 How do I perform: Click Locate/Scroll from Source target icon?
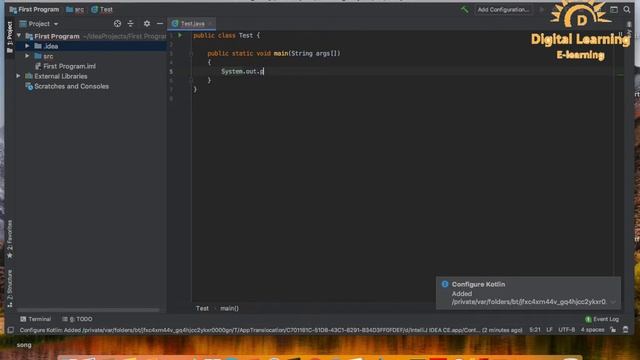tap(118, 24)
